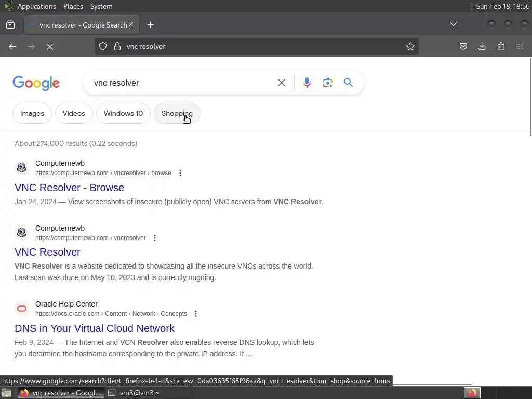Open more options for VNC Resolver - Browse

(x=180, y=173)
